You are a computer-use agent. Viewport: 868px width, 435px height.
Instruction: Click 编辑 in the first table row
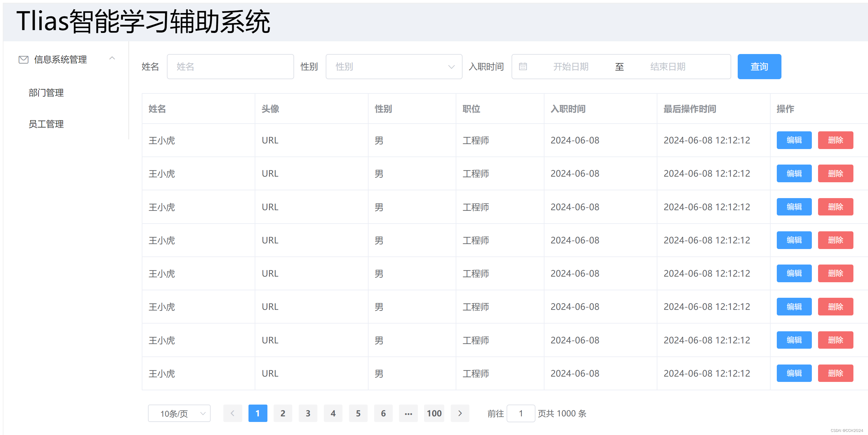794,140
